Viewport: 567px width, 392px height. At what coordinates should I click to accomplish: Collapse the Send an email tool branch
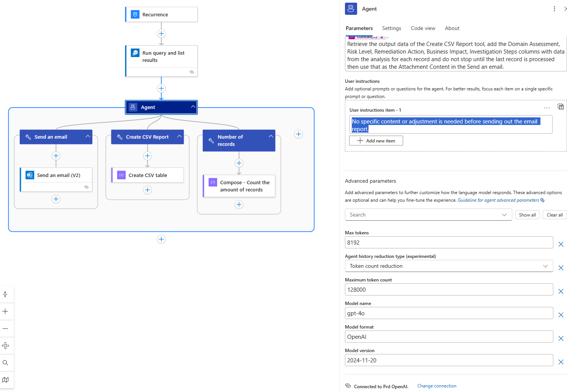click(88, 137)
